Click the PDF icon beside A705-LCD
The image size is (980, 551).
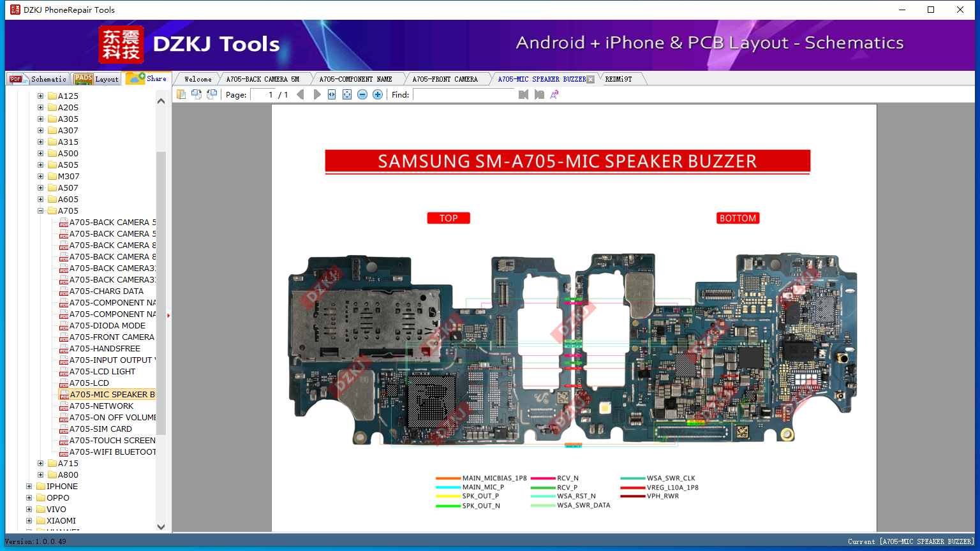[x=64, y=383]
